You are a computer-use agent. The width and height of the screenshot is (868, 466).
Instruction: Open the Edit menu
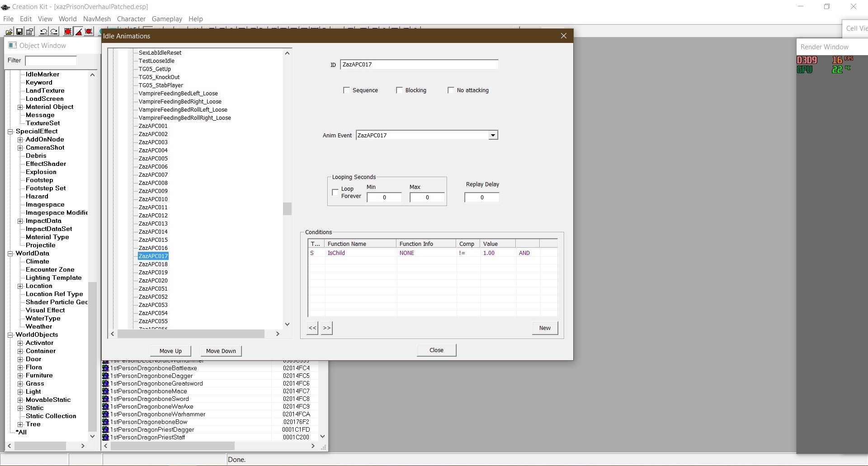coord(26,19)
